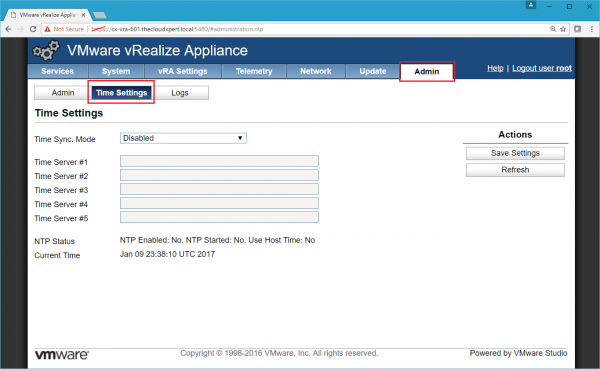Click the extension icon beside the star

click(x=577, y=29)
